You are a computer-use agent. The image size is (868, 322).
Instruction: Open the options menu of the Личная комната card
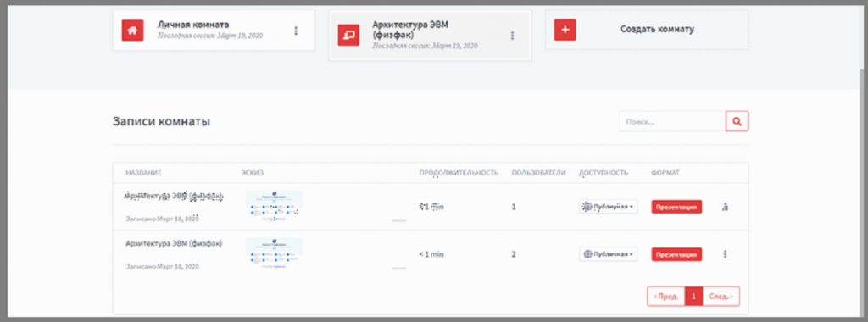point(296,31)
